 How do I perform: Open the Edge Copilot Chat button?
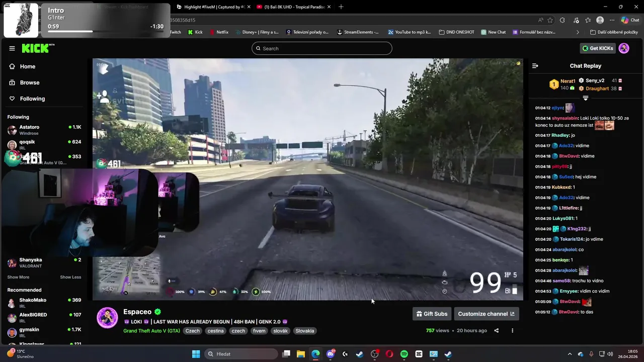pyautogui.click(x=630, y=20)
